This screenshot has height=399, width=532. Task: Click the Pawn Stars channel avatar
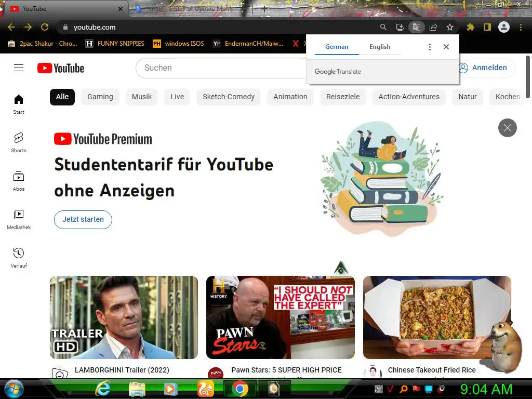pos(216,373)
